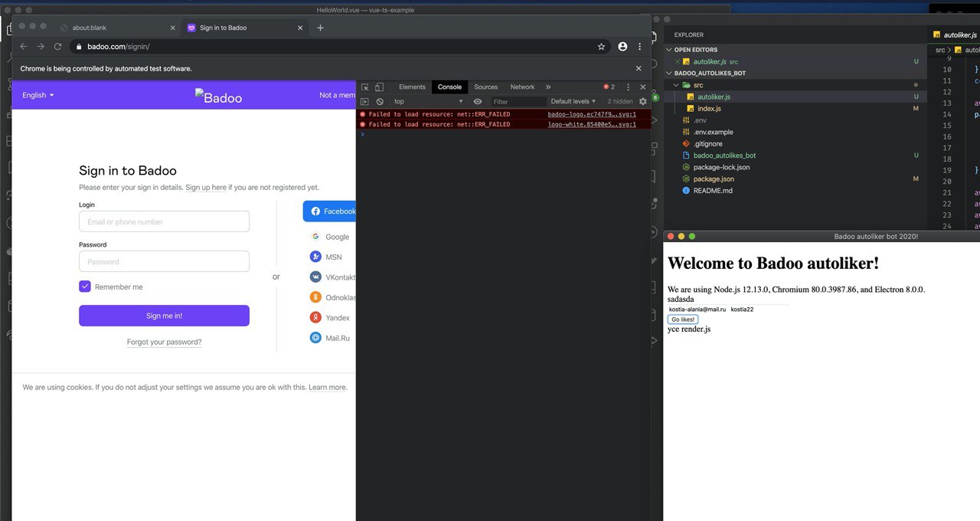Viewport: 980px width, 521px height.
Task: Show more DevTools tabs chevron
Action: coord(548,87)
